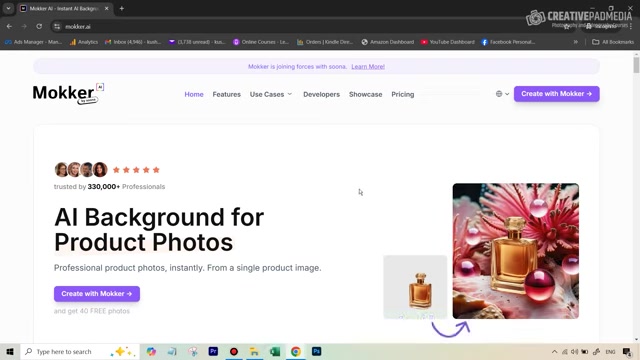Open the notification center icon

pos(627,352)
